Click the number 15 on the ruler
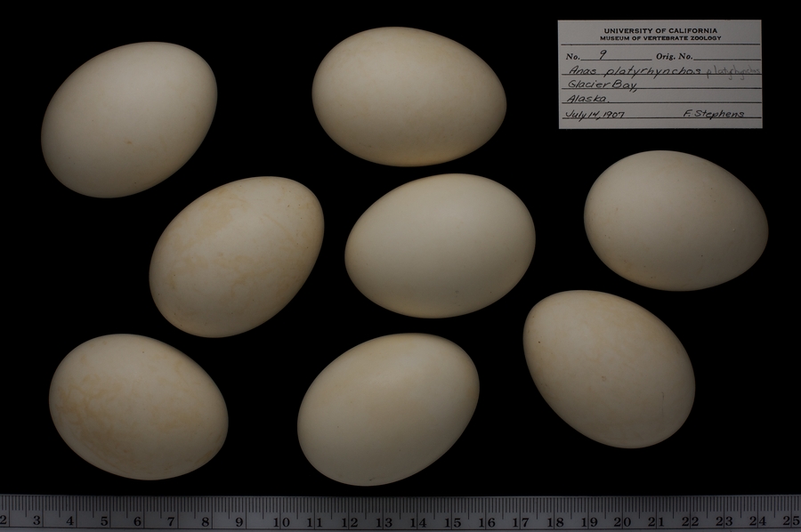The image size is (801, 532). 453,521
